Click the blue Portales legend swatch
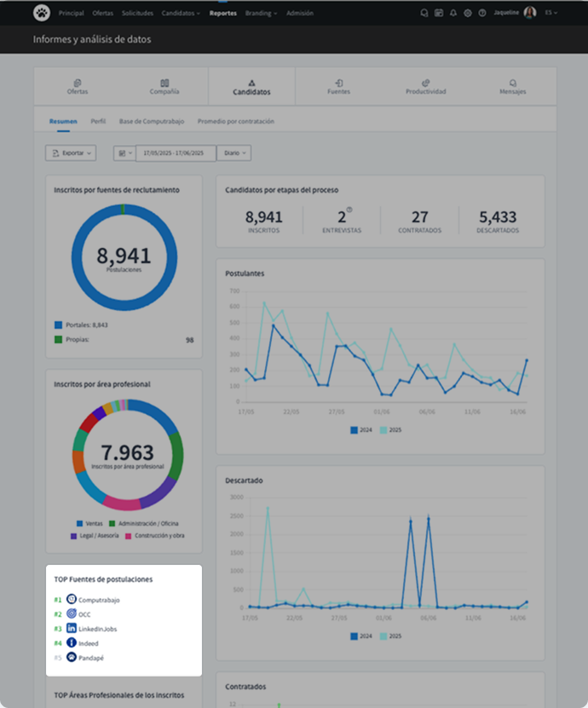The height and width of the screenshot is (708, 588). click(x=59, y=325)
